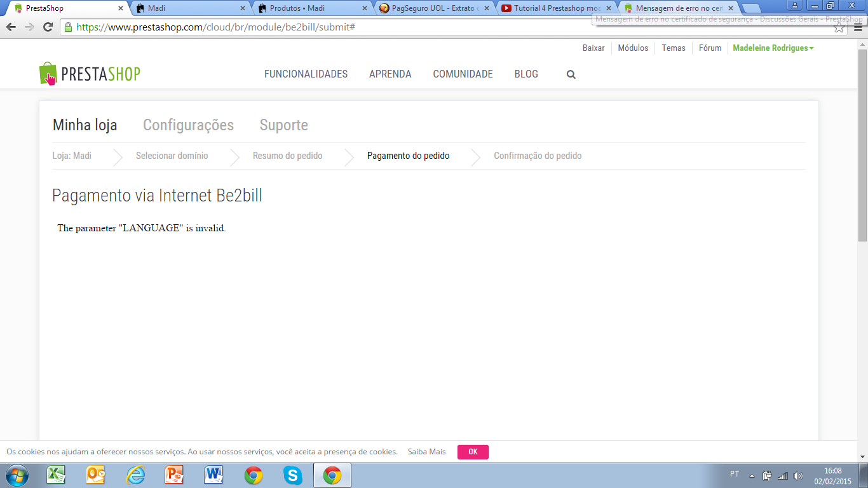
Task: Open first Chrome taskbar icon
Action: (x=254, y=475)
